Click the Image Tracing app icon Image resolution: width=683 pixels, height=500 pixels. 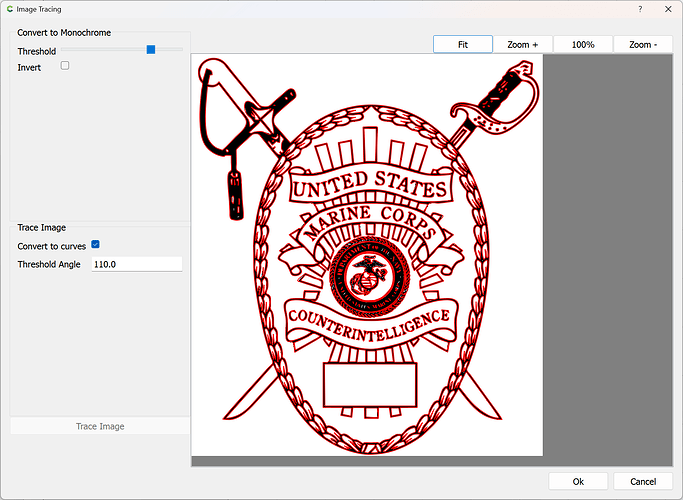(x=10, y=9)
